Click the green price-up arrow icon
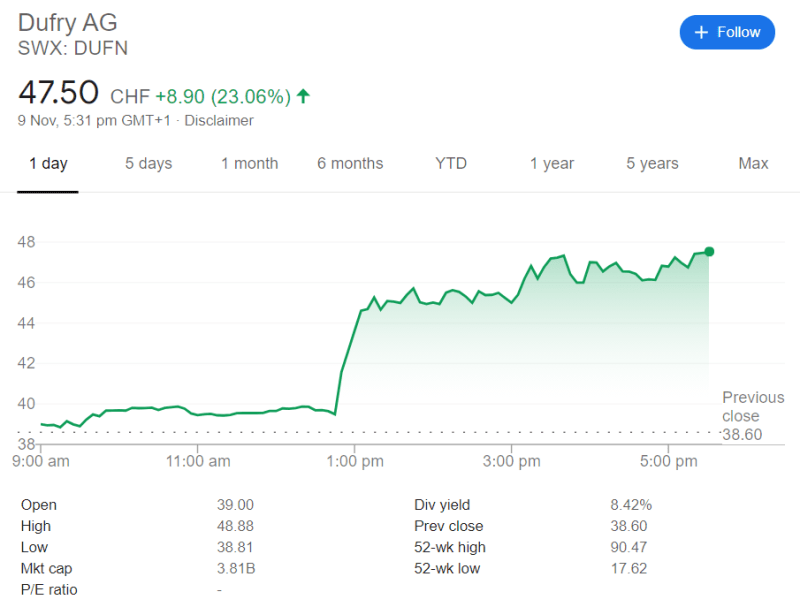The image size is (800, 607). (303, 96)
